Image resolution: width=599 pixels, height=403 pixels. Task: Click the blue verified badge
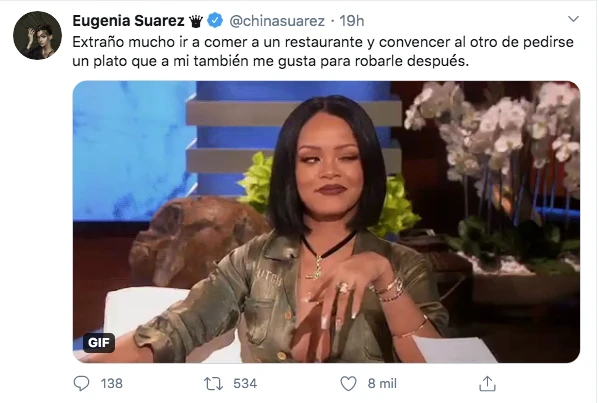pyautogui.click(x=215, y=20)
